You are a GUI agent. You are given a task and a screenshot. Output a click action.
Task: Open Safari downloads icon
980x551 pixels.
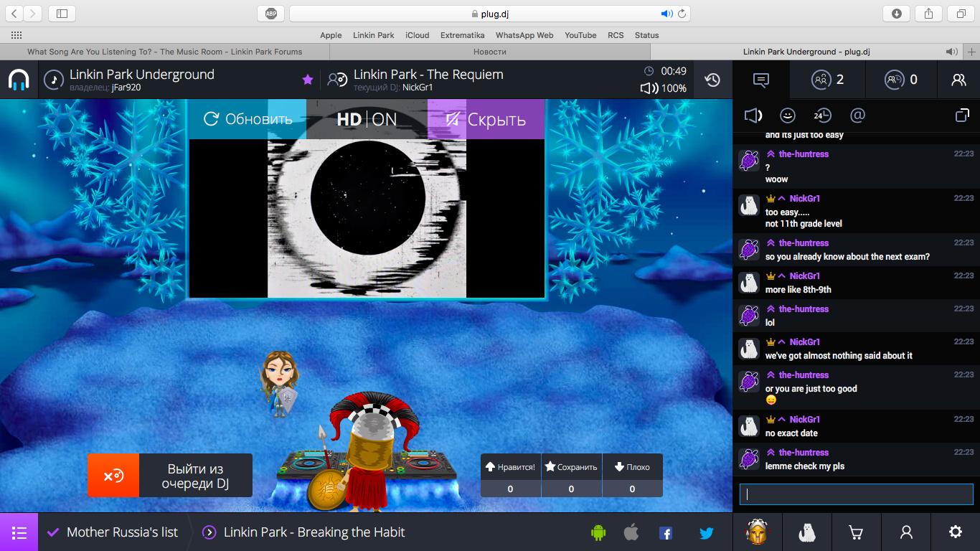coord(897,14)
